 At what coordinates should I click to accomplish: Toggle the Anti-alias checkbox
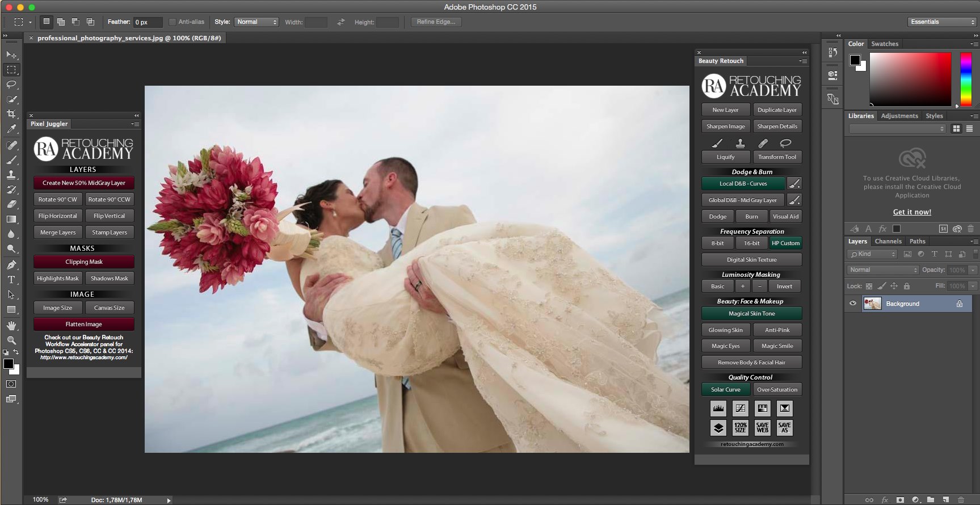coord(173,22)
